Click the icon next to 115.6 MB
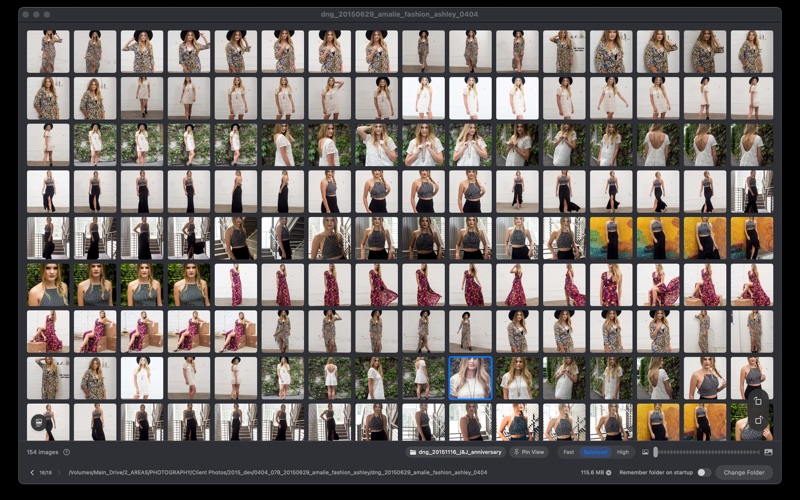Image resolution: width=800 pixels, height=500 pixels. 609,472
